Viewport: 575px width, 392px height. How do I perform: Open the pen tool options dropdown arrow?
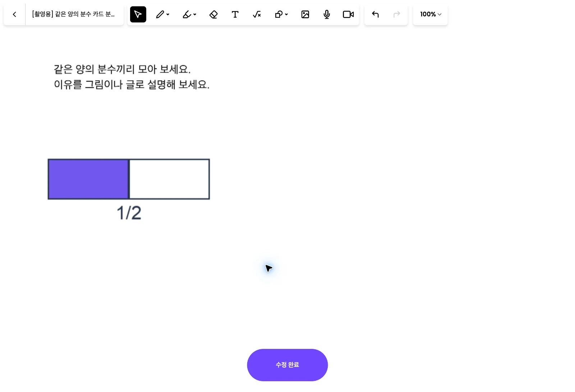(x=168, y=14)
